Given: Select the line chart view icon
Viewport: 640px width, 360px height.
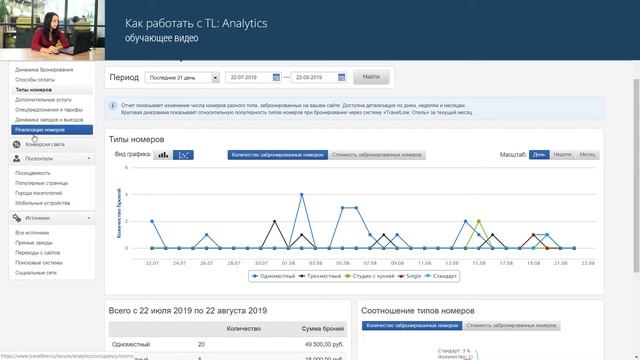Looking at the screenshot, I should [183, 155].
